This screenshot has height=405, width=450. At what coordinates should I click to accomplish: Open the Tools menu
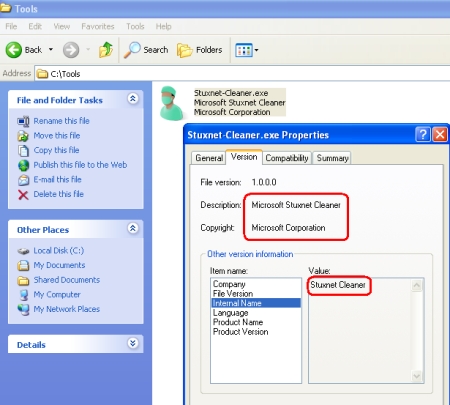tap(135, 26)
